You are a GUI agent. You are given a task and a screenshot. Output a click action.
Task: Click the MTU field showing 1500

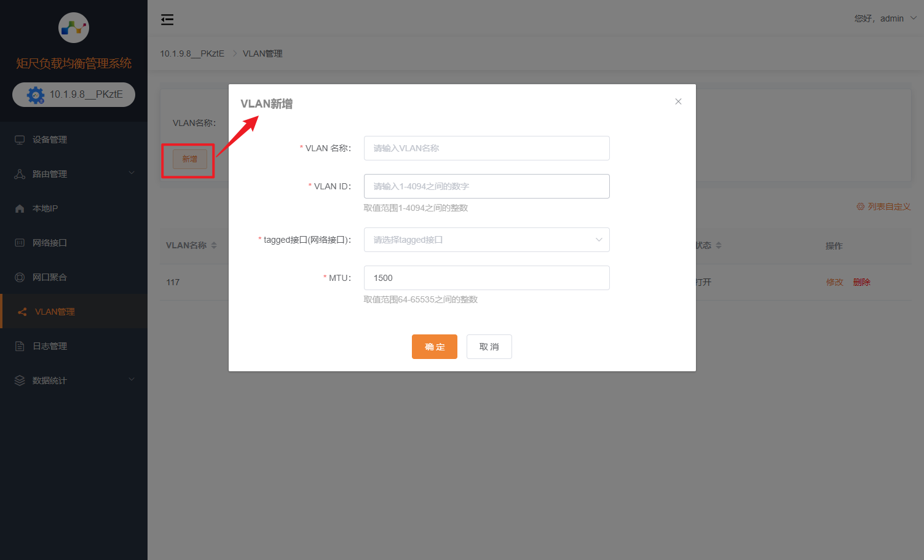point(486,278)
